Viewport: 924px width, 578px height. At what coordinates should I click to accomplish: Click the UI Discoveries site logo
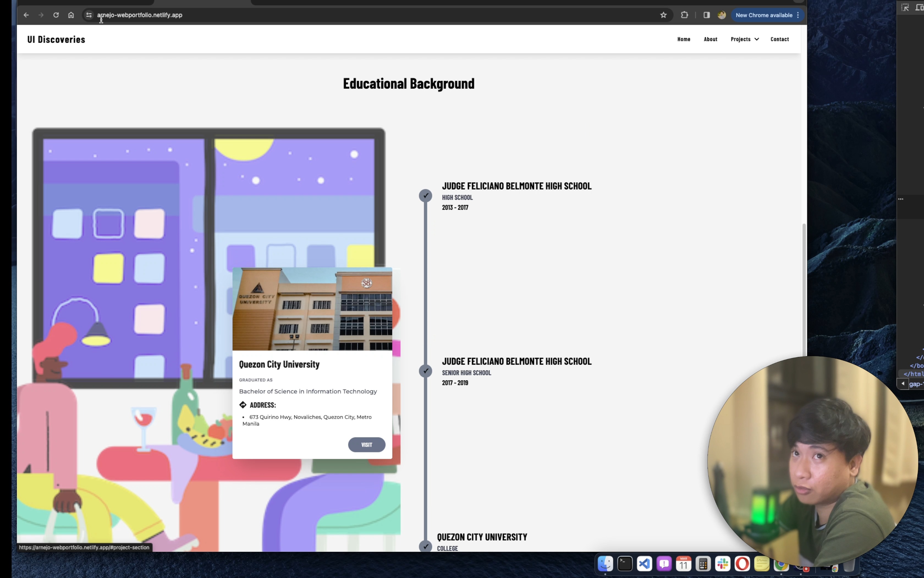56,39
